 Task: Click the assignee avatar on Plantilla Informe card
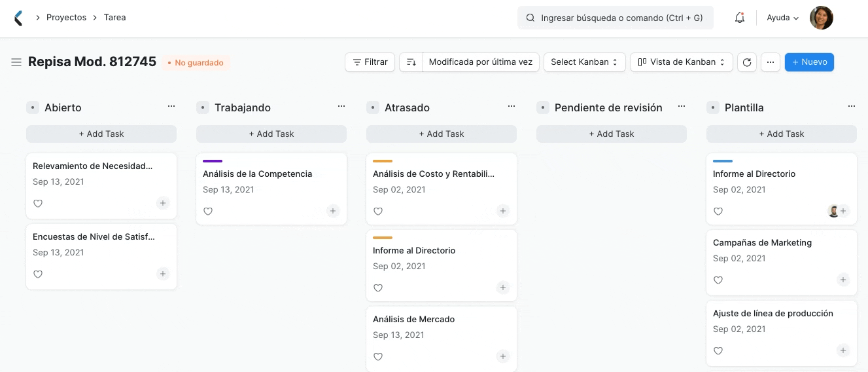(x=833, y=211)
